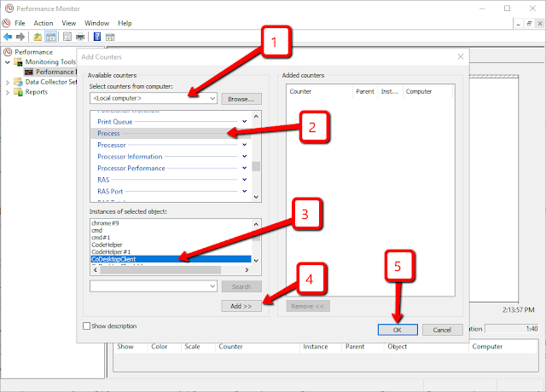Viewport: 546px width, 392px height.
Task: Collapse the Monitoring Tools tree node
Action: pyautogui.click(x=8, y=62)
